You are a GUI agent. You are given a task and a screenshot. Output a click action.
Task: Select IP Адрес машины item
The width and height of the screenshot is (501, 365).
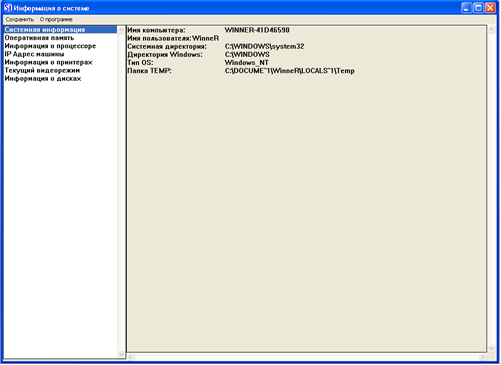(x=34, y=54)
